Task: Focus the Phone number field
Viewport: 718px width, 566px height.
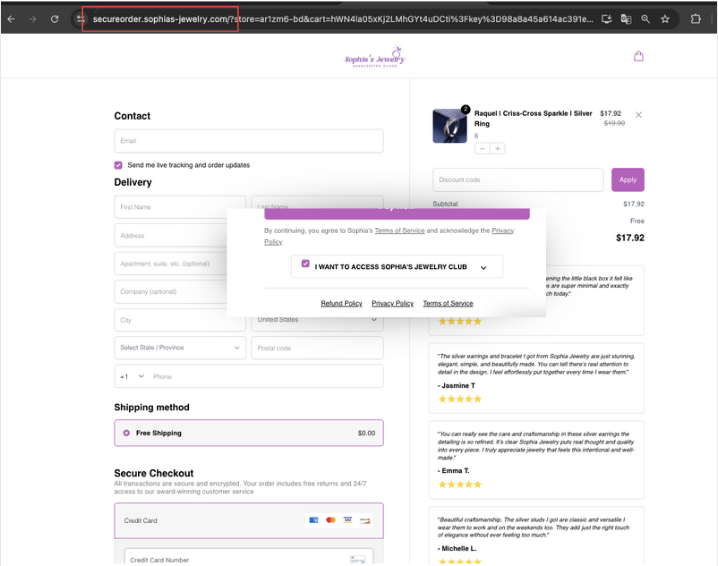Action: click(266, 376)
